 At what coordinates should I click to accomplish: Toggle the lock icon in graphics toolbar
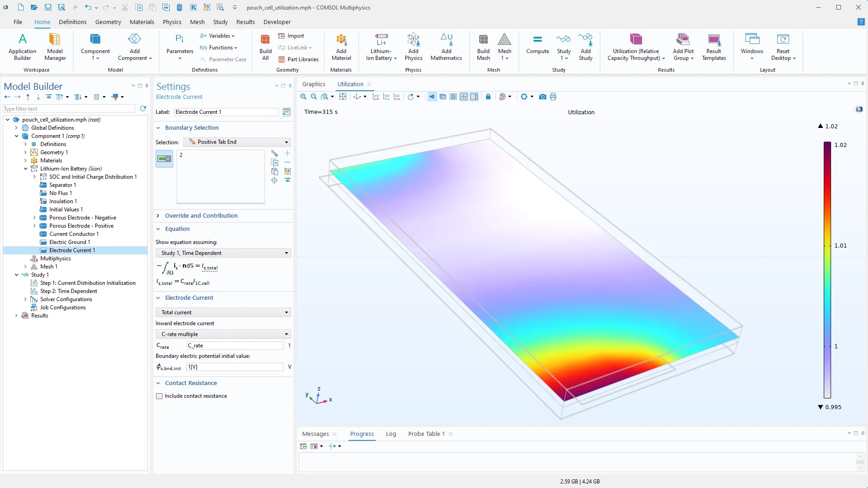pyautogui.click(x=488, y=97)
